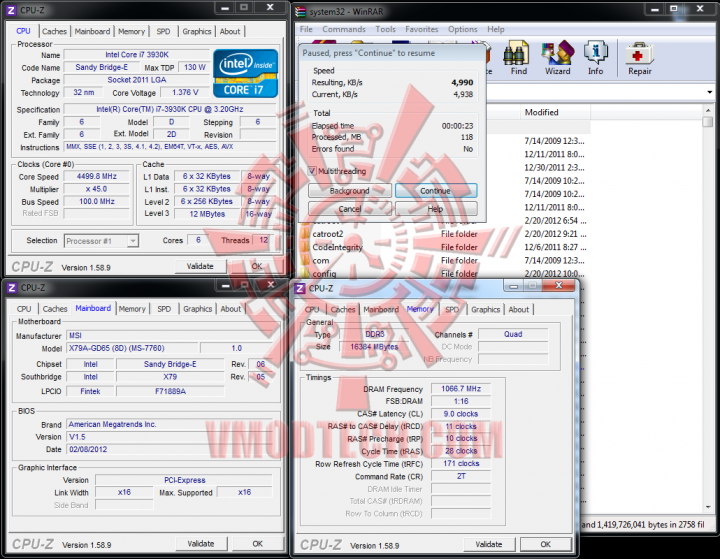Launch the Wizard in WinRAR toolbar

[557, 58]
